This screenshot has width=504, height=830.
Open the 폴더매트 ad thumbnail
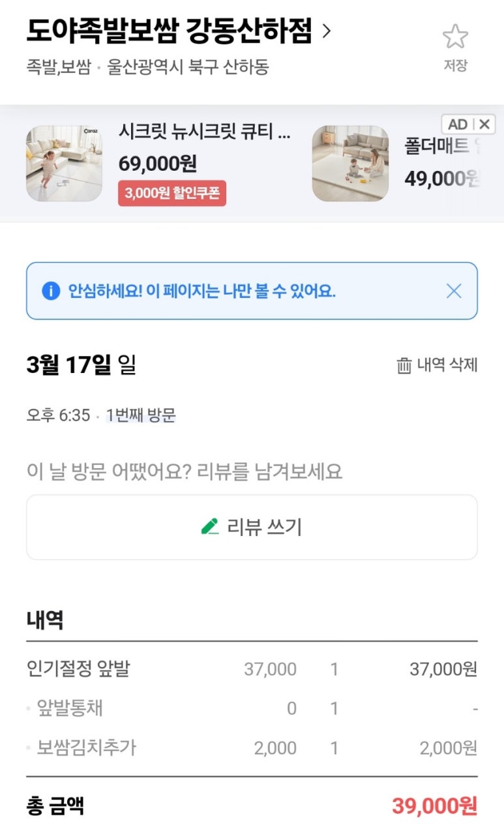click(x=350, y=163)
